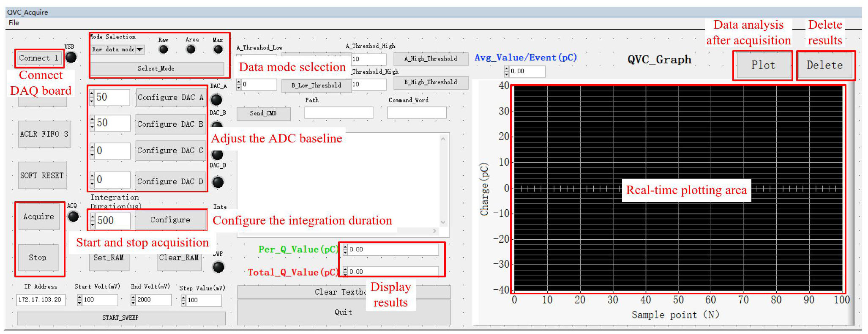Click the Delete results button
868x334 pixels.
coord(824,65)
